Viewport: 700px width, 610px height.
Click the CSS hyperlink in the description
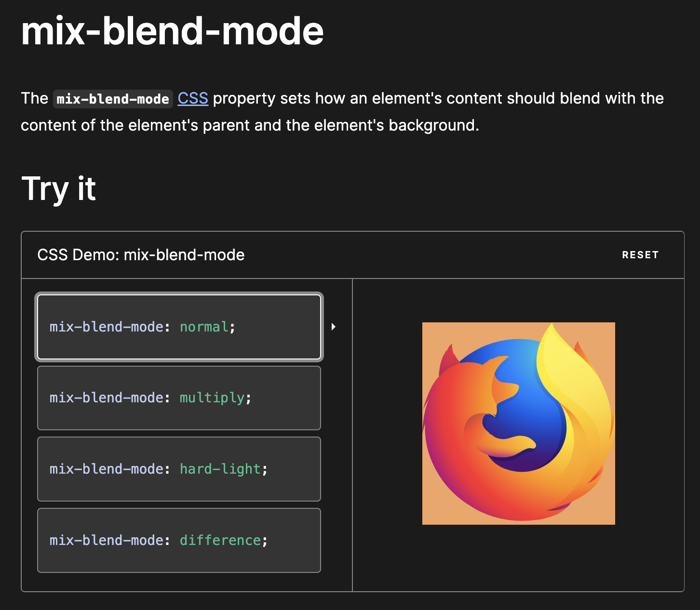coord(193,98)
